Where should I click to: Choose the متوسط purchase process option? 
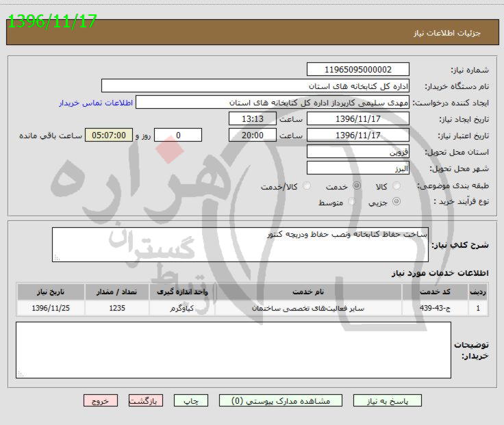[x=352, y=202]
